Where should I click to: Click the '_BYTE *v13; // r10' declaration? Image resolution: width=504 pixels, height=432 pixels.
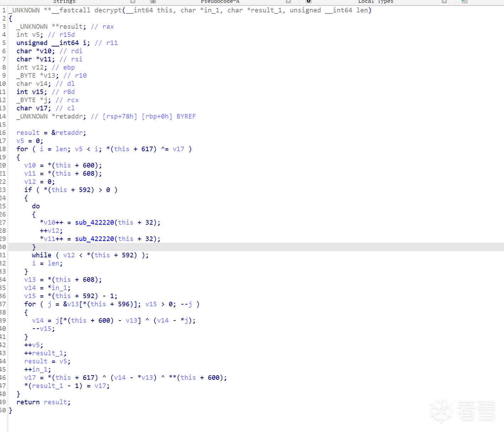point(52,76)
